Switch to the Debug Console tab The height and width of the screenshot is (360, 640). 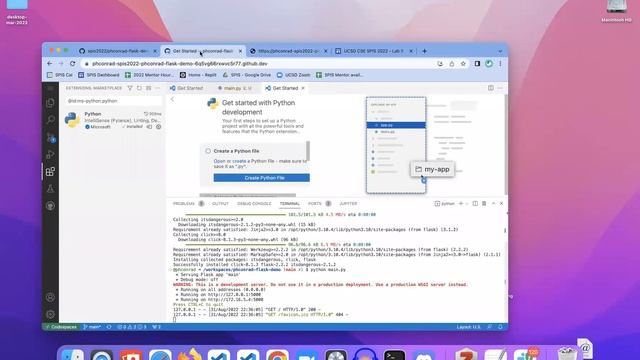point(254,204)
